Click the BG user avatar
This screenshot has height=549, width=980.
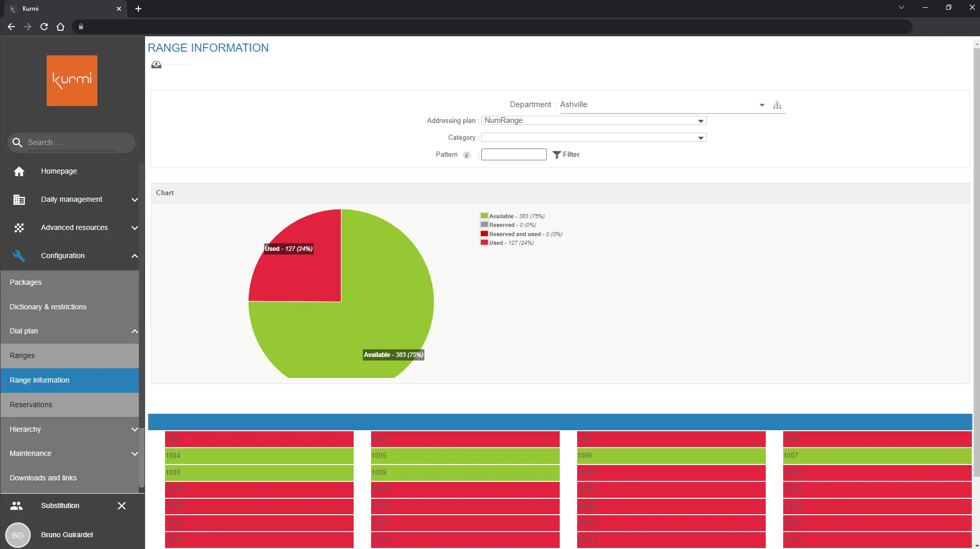click(17, 535)
